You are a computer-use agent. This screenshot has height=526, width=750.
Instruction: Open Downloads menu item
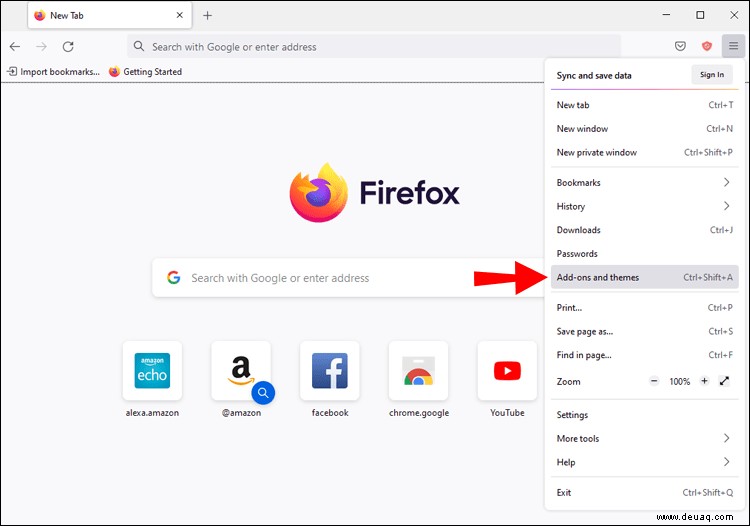[644, 230]
